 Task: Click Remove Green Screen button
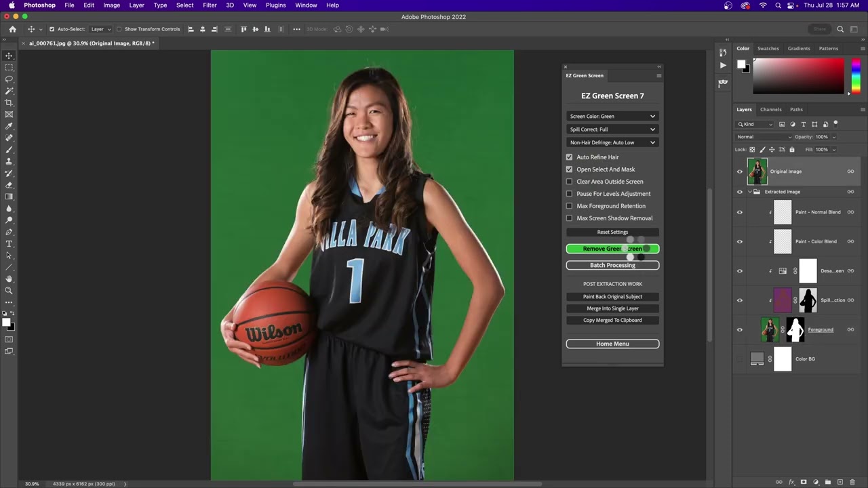click(x=612, y=249)
